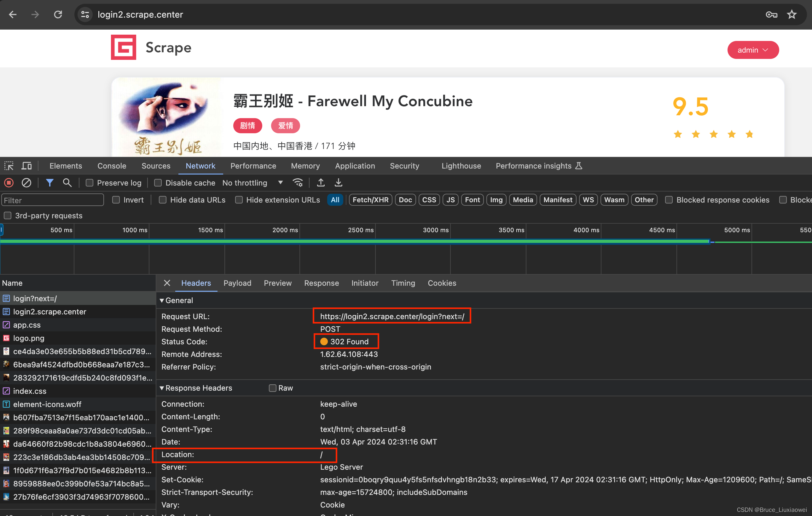
Task: Enable the Preserve log checkbox
Action: coord(89,183)
